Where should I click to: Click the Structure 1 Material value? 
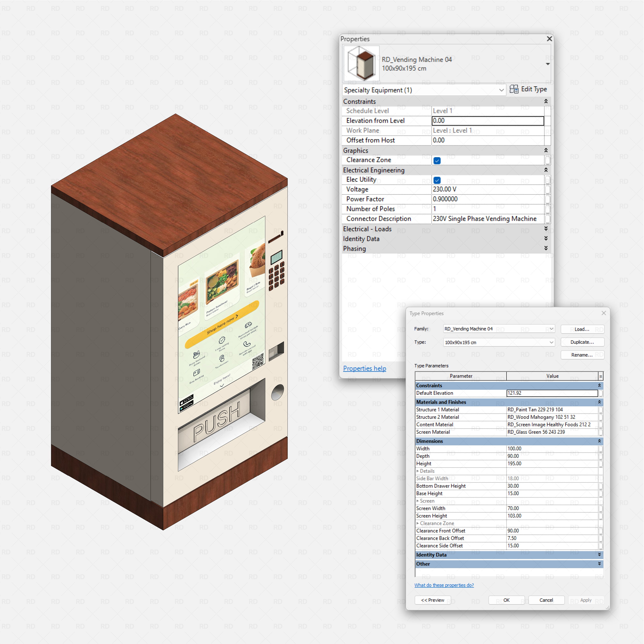[552, 410]
